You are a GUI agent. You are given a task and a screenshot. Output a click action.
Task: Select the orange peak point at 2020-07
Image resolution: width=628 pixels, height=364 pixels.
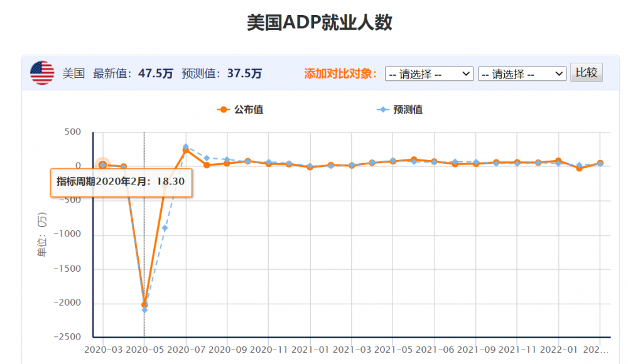point(186,151)
